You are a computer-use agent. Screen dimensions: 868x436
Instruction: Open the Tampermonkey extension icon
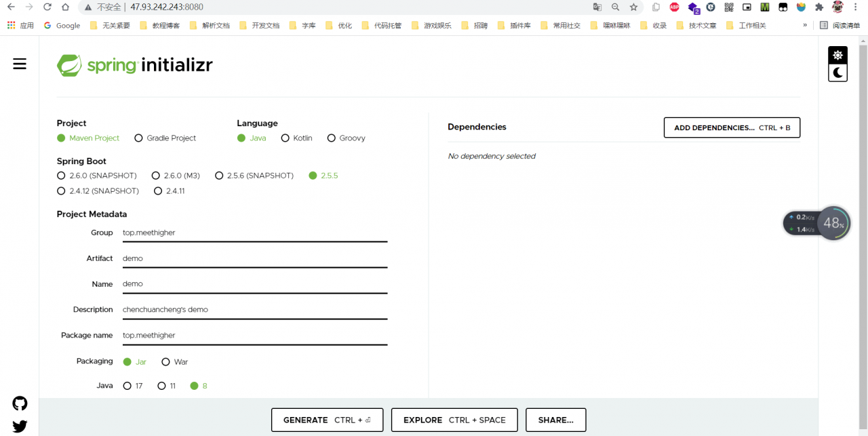[x=783, y=7]
